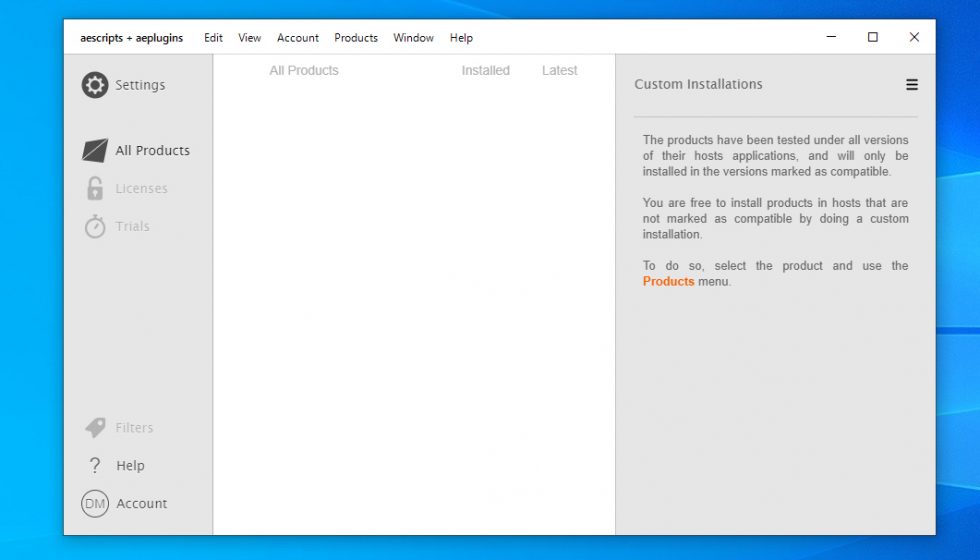Open the Edit menu

[213, 38]
